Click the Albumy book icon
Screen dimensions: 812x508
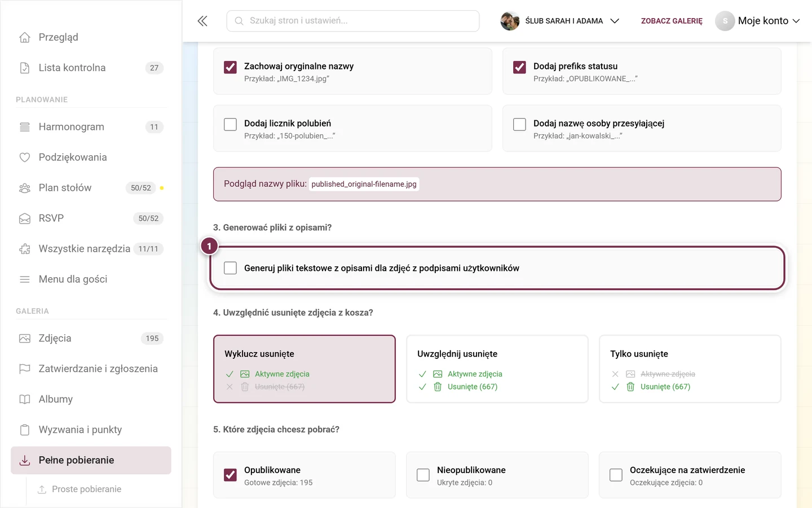pyautogui.click(x=25, y=399)
